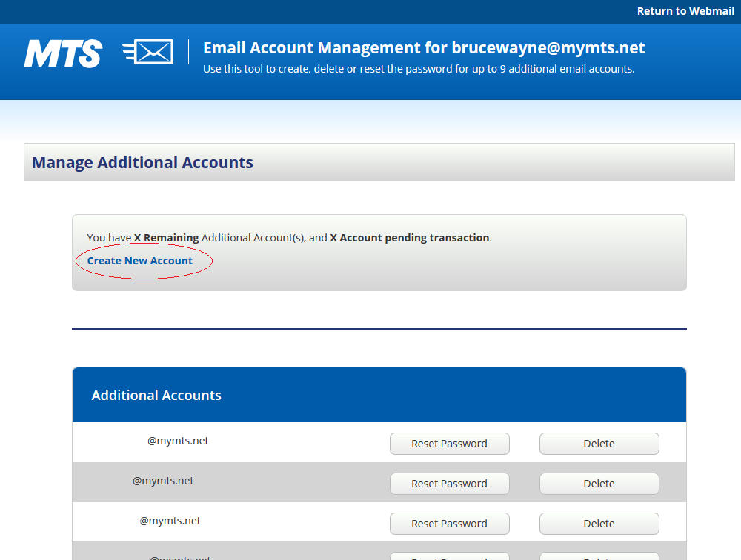Delete the first @mymts.net account
The height and width of the screenshot is (560, 741).
tap(599, 444)
